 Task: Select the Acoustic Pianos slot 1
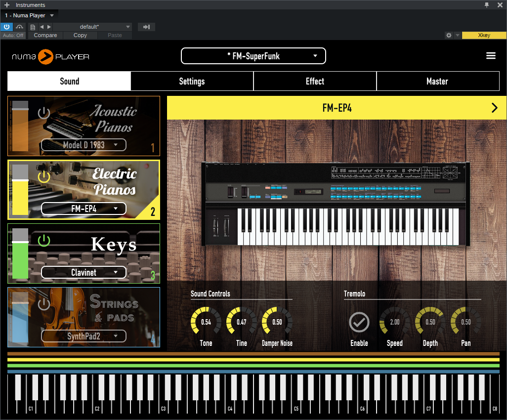click(x=84, y=126)
